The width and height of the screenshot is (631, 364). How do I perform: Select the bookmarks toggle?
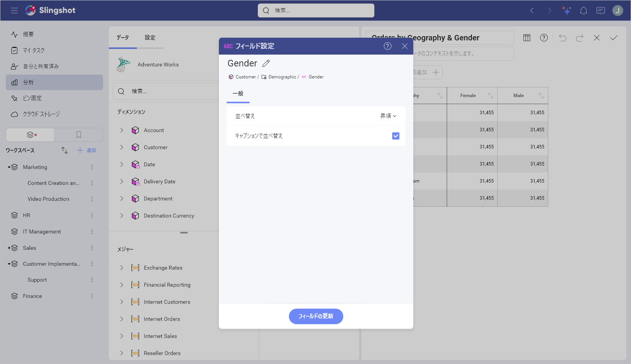[79, 135]
